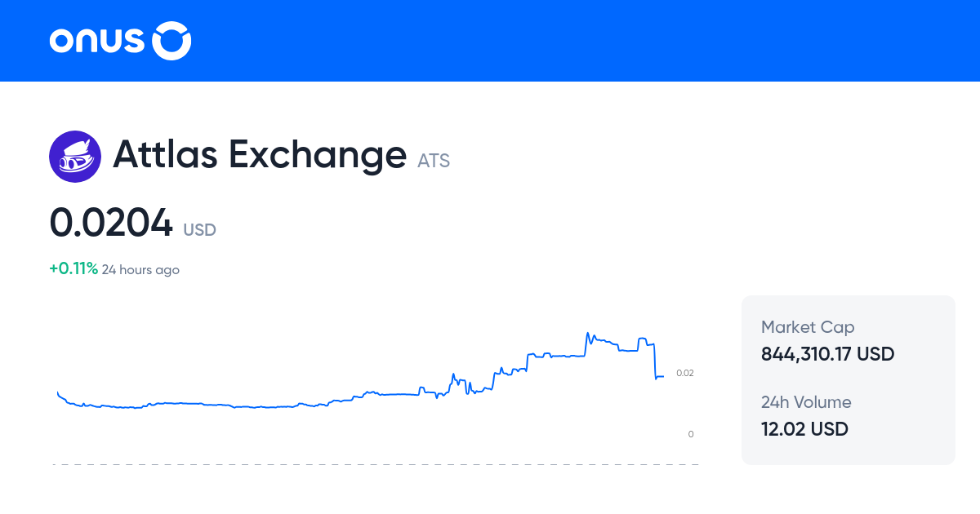
Task: Toggle the 0 baseline label on the chart
Action: (690, 433)
